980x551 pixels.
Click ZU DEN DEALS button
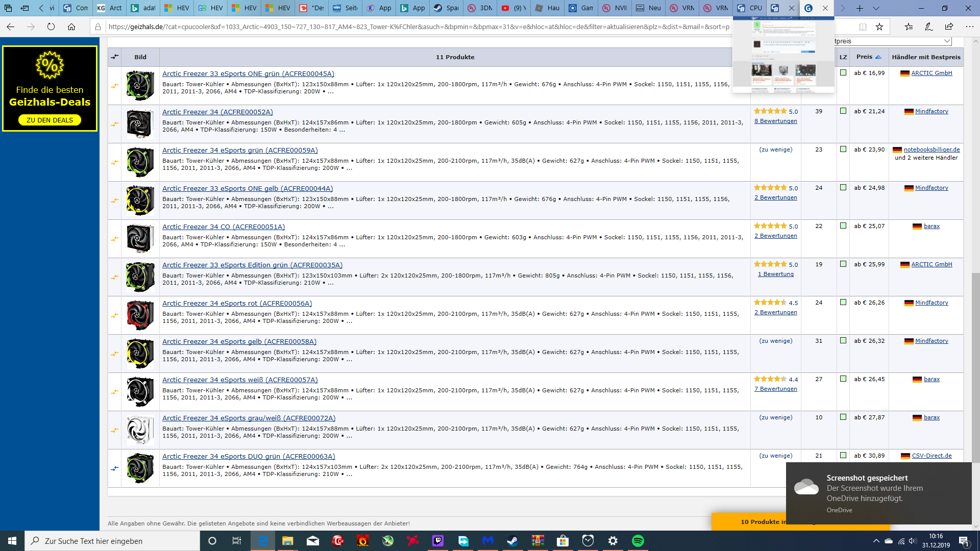(x=50, y=120)
